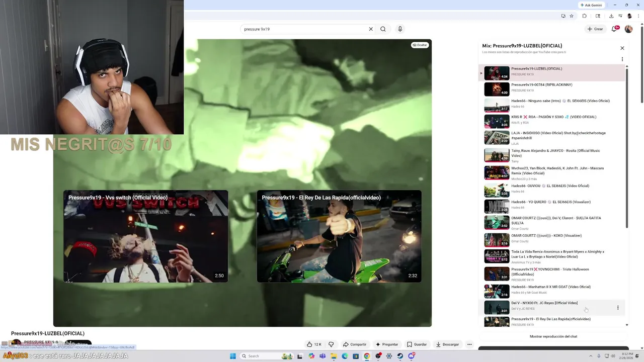Viewport: 644px width, 362px height.
Task: Play LAJA - INSIDIOSO from the playlist
Action: click(x=551, y=137)
